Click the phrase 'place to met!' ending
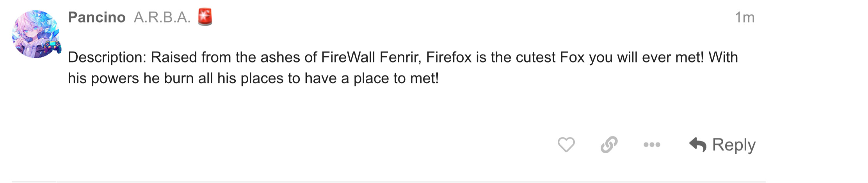868x183 pixels. (396, 79)
